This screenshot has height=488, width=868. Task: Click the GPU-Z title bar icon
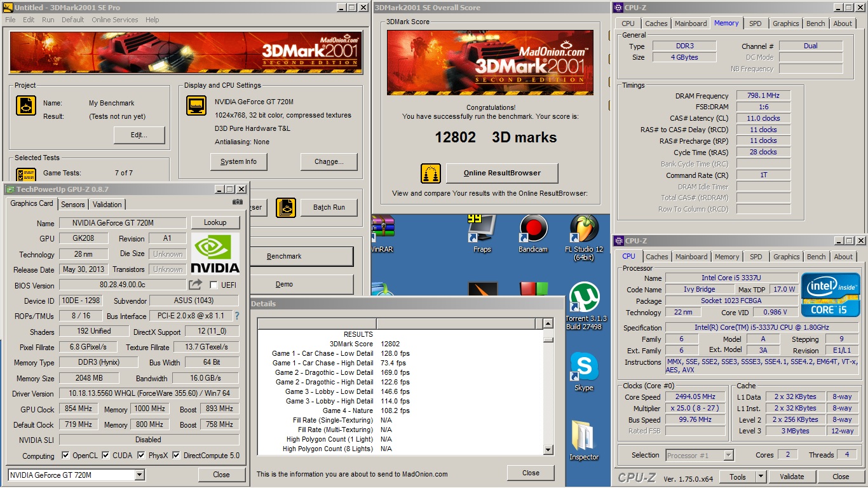(10, 189)
